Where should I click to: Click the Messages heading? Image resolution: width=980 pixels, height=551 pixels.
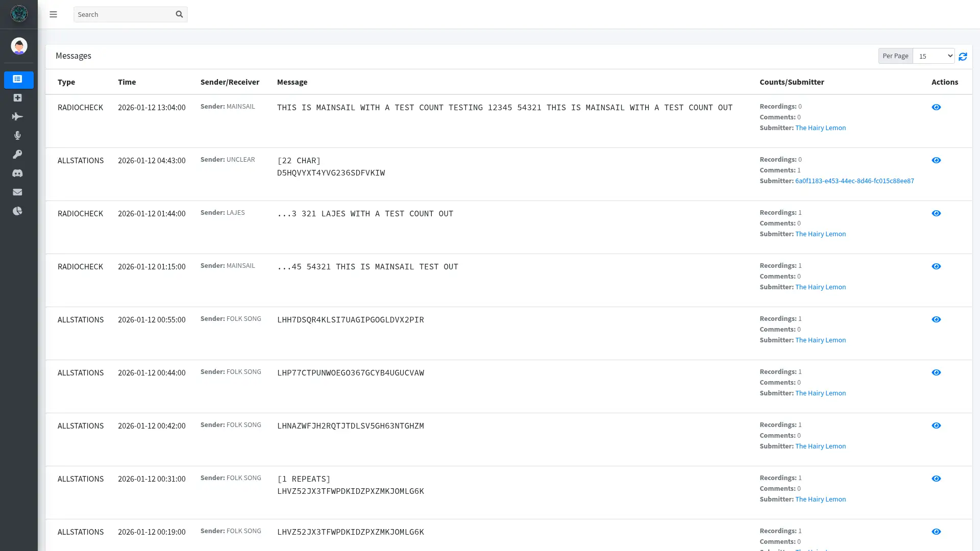coord(73,56)
